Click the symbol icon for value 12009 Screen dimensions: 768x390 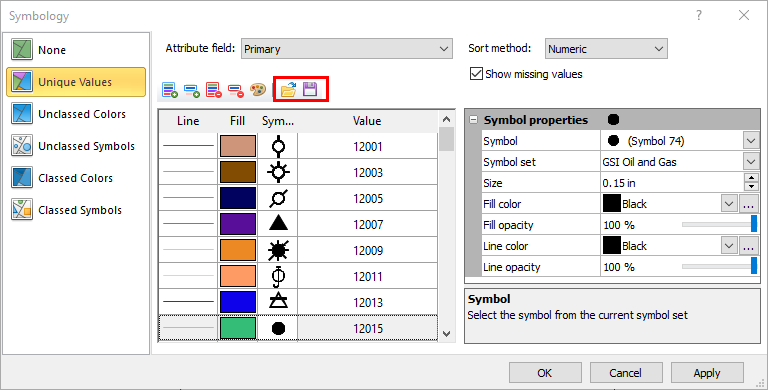[278, 250]
